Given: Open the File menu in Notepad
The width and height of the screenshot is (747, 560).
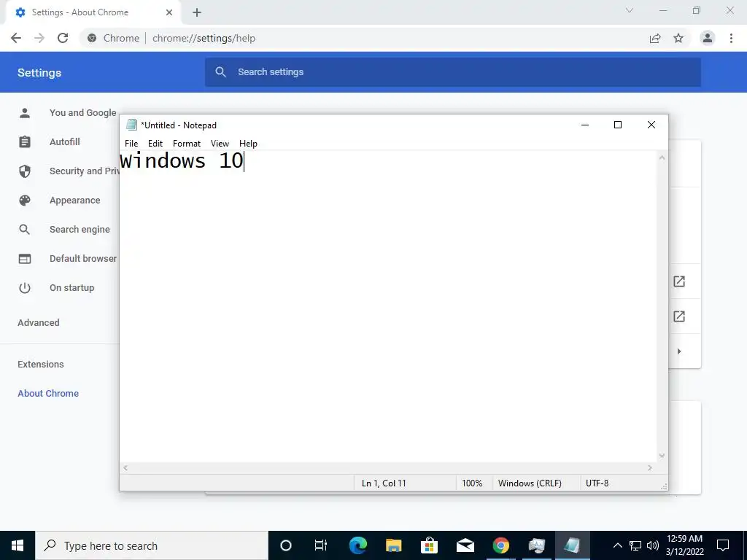Looking at the screenshot, I should click(x=131, y=144).
